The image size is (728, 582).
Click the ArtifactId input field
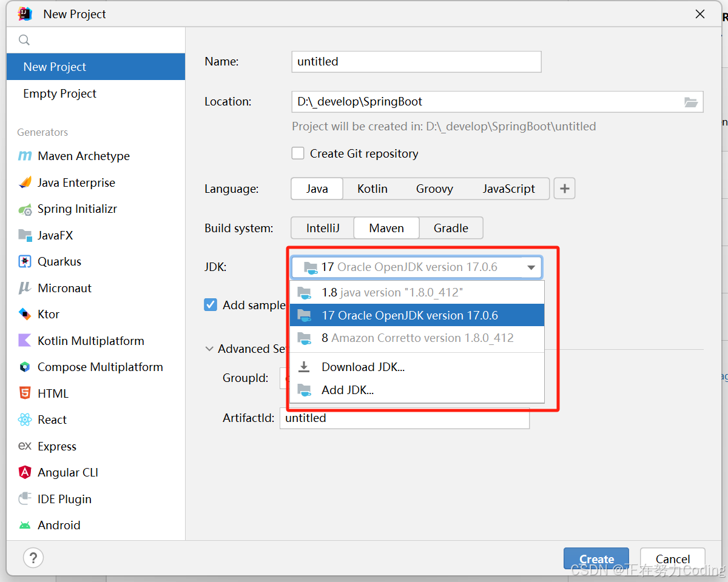(x=405, y=418)
